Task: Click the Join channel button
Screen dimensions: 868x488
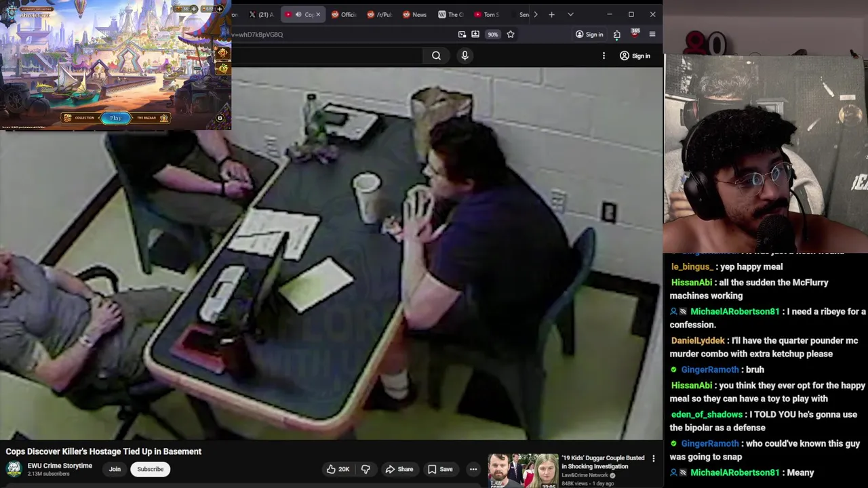Action: click(x=115, y=469)
